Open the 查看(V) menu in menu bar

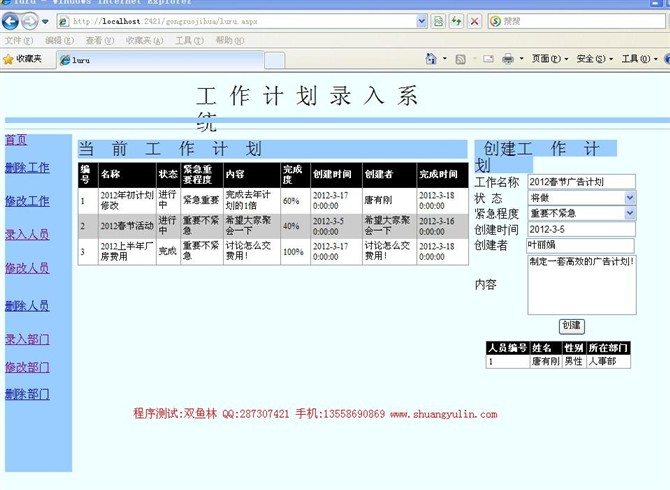click(x=99, y=40)
